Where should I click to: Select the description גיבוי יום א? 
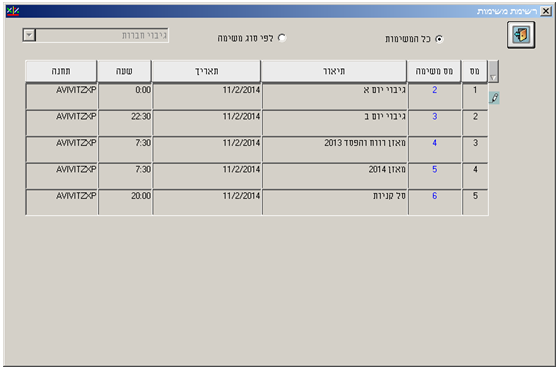pyautogui.click(x=335, y=96)
